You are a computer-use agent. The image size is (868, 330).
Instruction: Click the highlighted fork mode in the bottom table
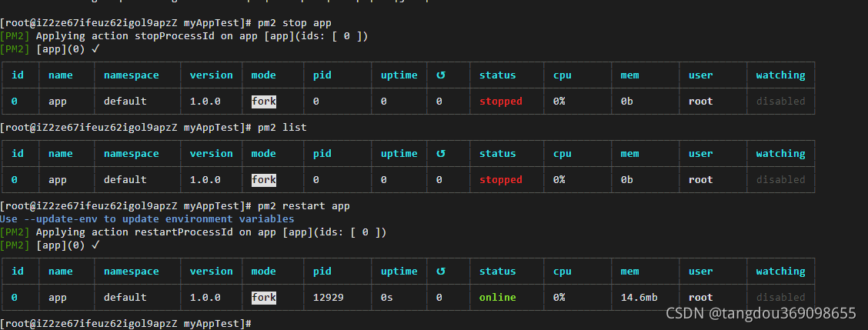263,298
